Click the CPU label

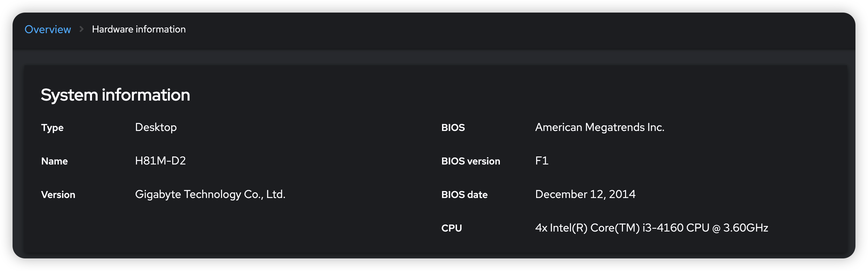[x=451, y=228]
